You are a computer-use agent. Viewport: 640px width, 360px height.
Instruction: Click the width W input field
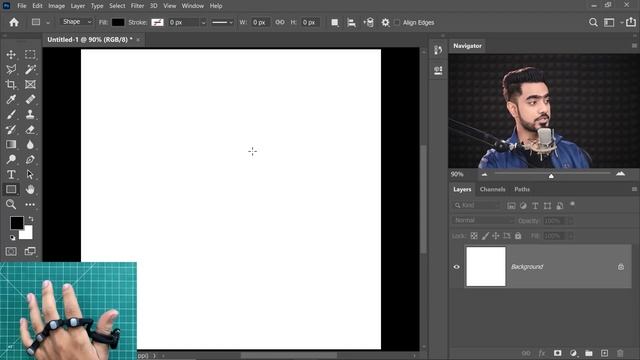[x=260, y=22]
